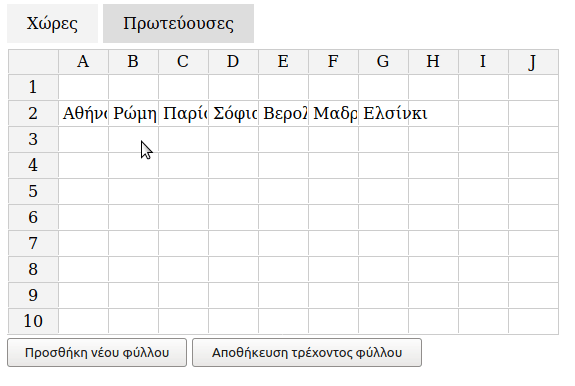
Task: Select the cell containing Μαδρίτη text
Action: [x=334, y=113]
